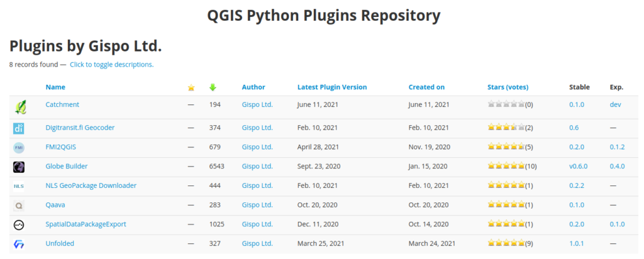
Task: Open the SpatialDataPackageExport plugin page
Action: click(86, 224)
